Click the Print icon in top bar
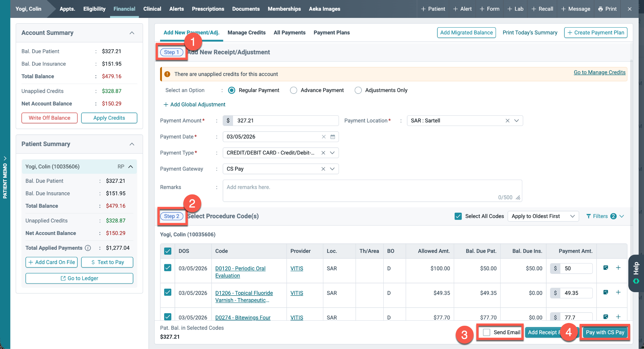 (x=601, y=9)
